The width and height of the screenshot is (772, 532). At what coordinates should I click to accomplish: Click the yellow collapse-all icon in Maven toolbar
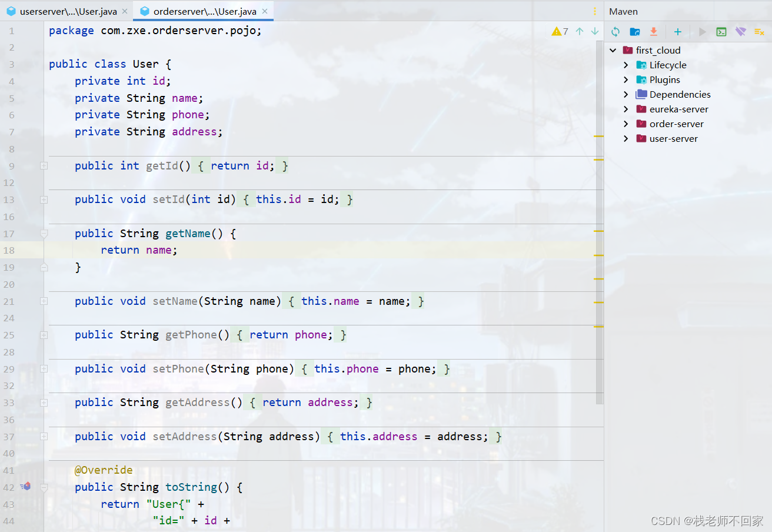(x=759, y=32)
